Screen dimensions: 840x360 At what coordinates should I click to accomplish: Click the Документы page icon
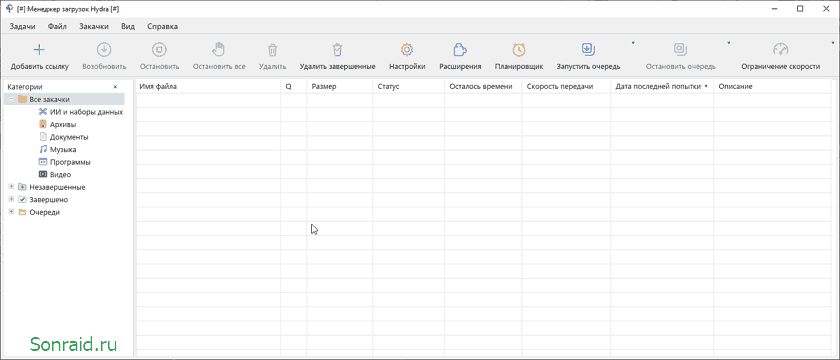point(43,137)
